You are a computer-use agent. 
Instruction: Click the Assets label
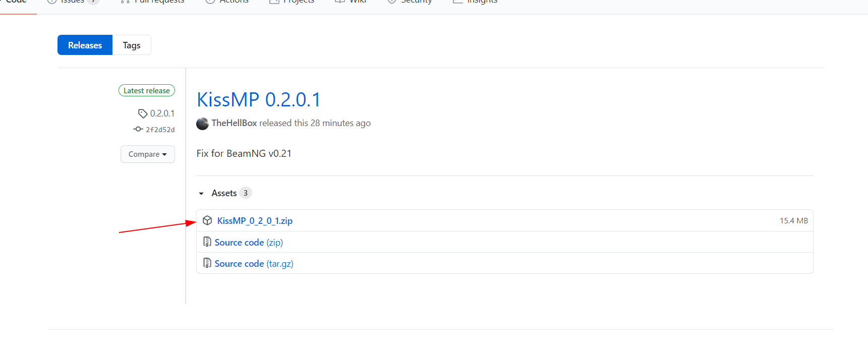coord(224,193)
